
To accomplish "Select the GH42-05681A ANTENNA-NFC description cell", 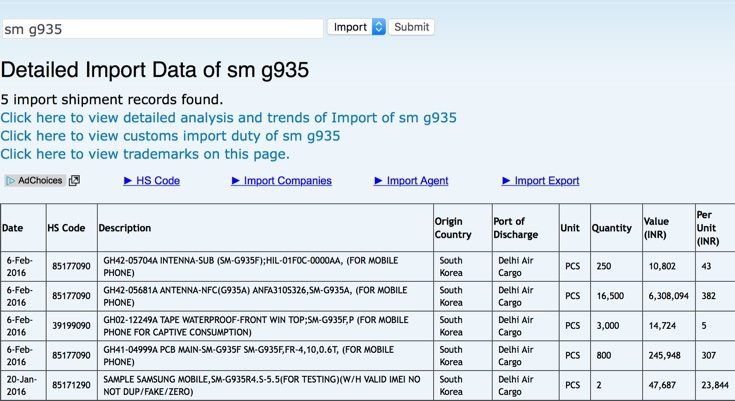I will pos(265,296).
